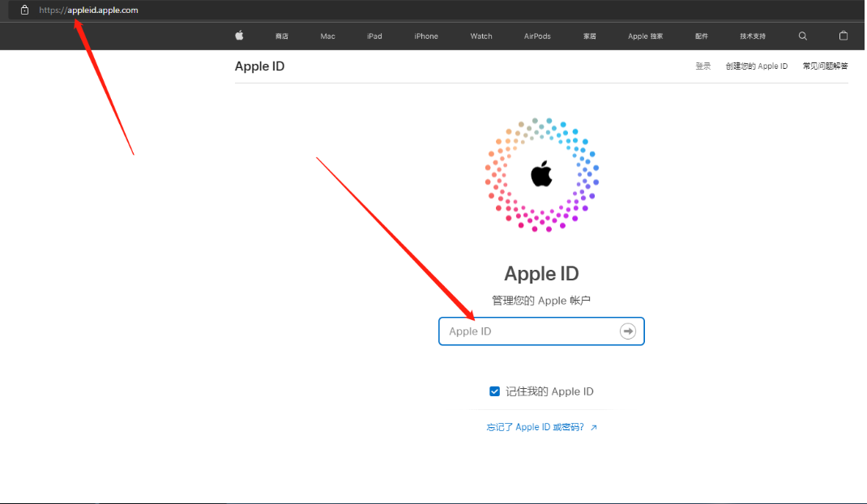The image size is (867, 504).
Task: Choose AirPods from the navigation bar
Action: click(x=537, y=36)
